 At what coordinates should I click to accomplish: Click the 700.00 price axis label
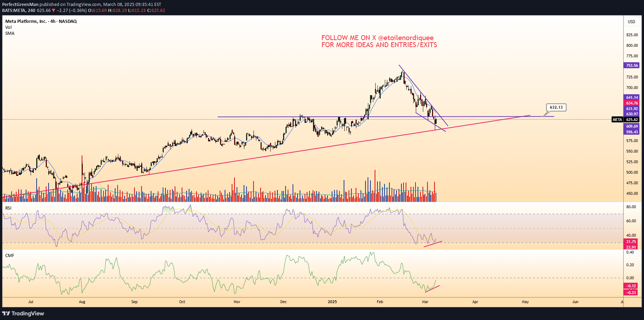632,88
